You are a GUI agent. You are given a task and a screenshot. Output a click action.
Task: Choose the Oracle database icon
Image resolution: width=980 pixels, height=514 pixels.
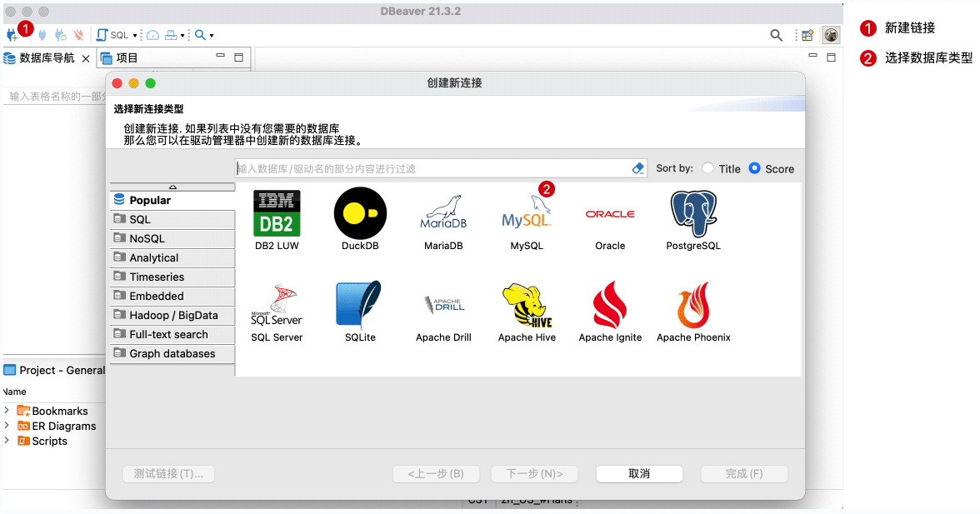coord(610,213)
